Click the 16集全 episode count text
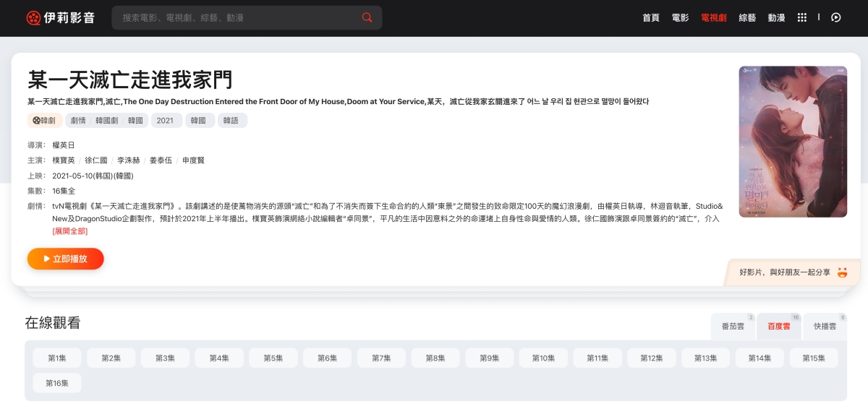This screenshot has width=868, height=417. (x=64, y=191)
